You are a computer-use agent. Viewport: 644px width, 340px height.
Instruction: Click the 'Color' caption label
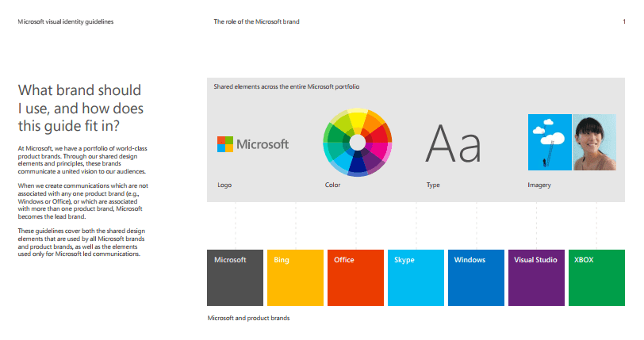(332, 185)
